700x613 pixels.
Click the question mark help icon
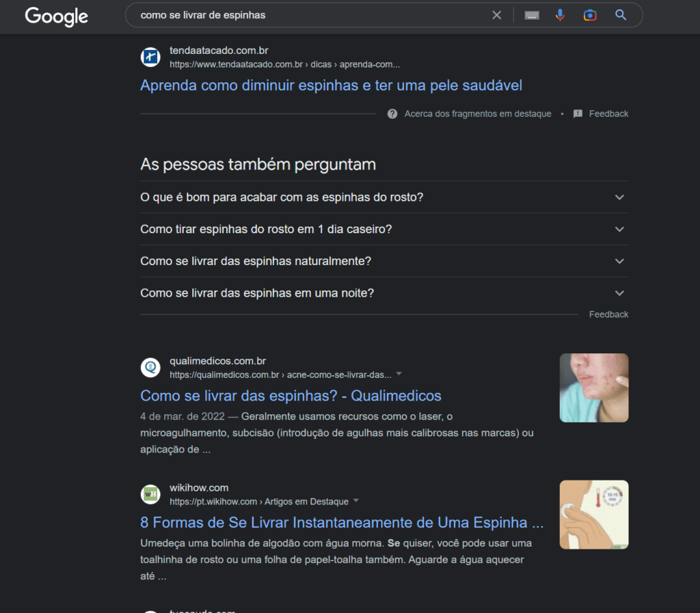pyautogui.click(x=392, y=113)
